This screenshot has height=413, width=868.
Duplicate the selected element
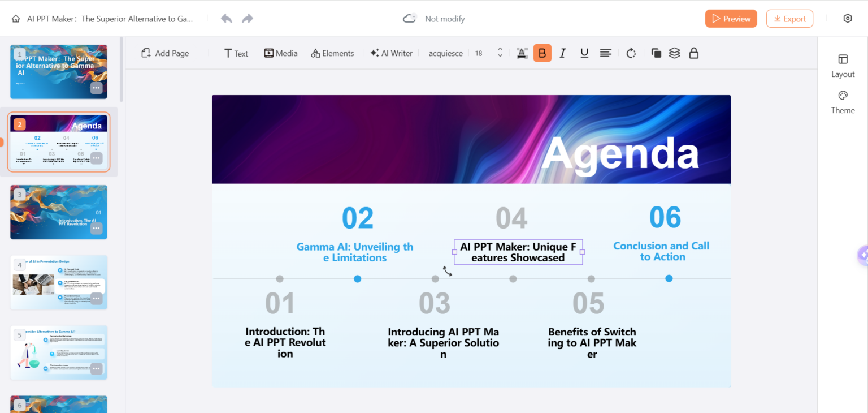[656, 53]
